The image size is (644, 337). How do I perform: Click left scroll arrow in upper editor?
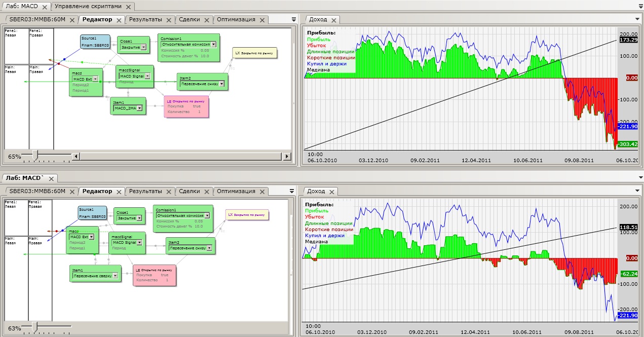[x=77, y=156]
